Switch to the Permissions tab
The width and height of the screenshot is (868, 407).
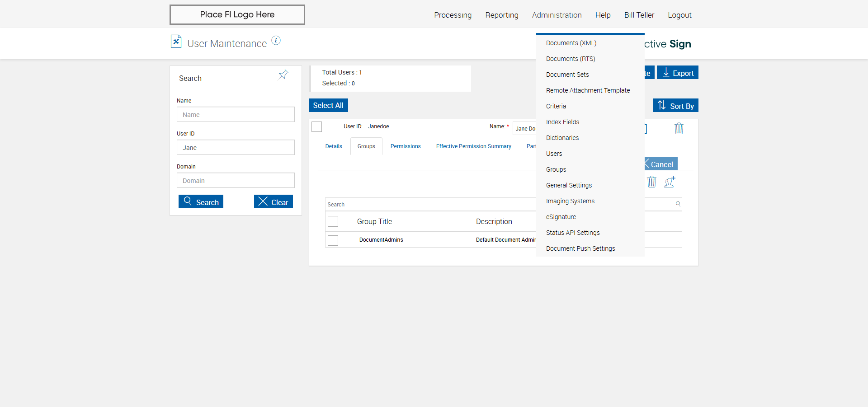coord(406,146)
